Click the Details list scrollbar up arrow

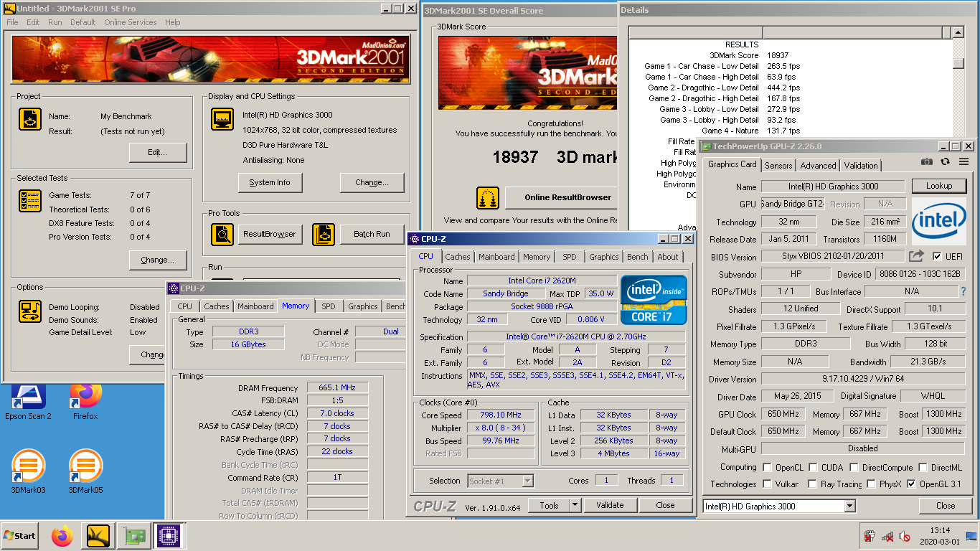pyautogui.click(x=958, y=32)
